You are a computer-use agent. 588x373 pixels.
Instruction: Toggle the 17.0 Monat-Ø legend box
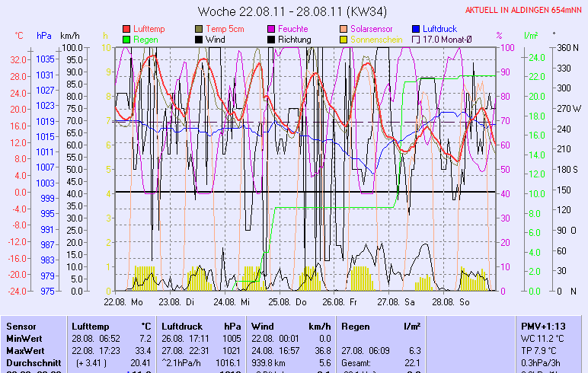pos(416,39)
